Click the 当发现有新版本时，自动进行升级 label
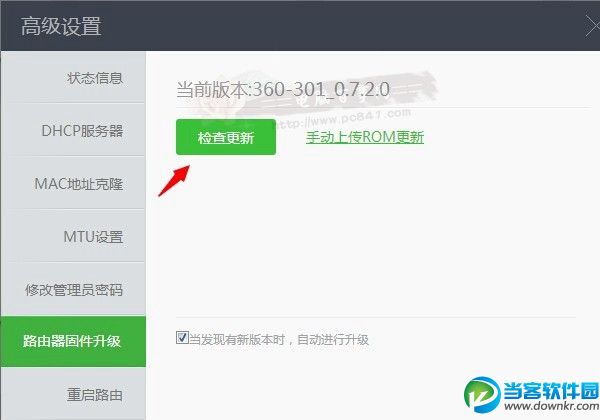Screen dimensions: 600x420 pyautogui.click(x=279, y=339)
